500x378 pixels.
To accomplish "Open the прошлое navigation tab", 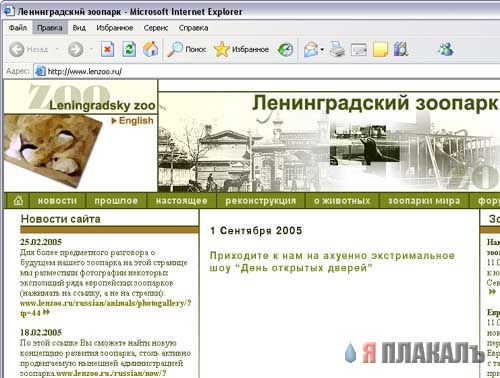I will [x=116, y=201].
